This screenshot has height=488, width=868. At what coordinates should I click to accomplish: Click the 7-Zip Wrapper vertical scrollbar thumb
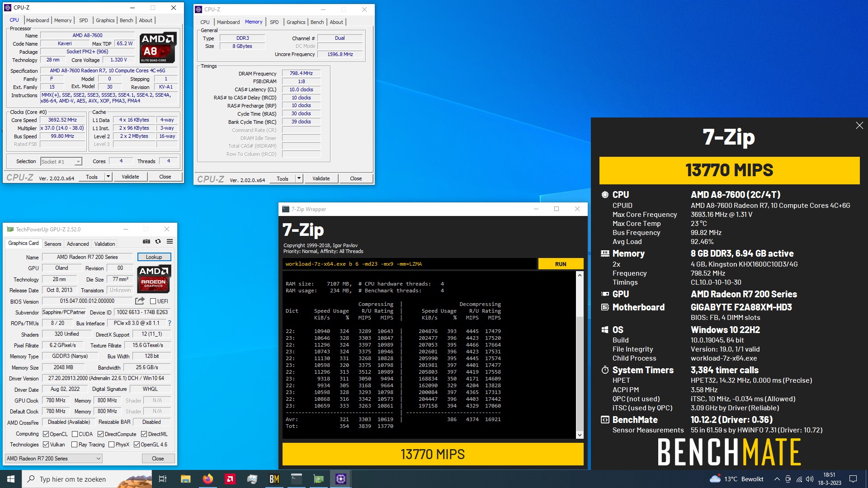click(x=580, y=373)
